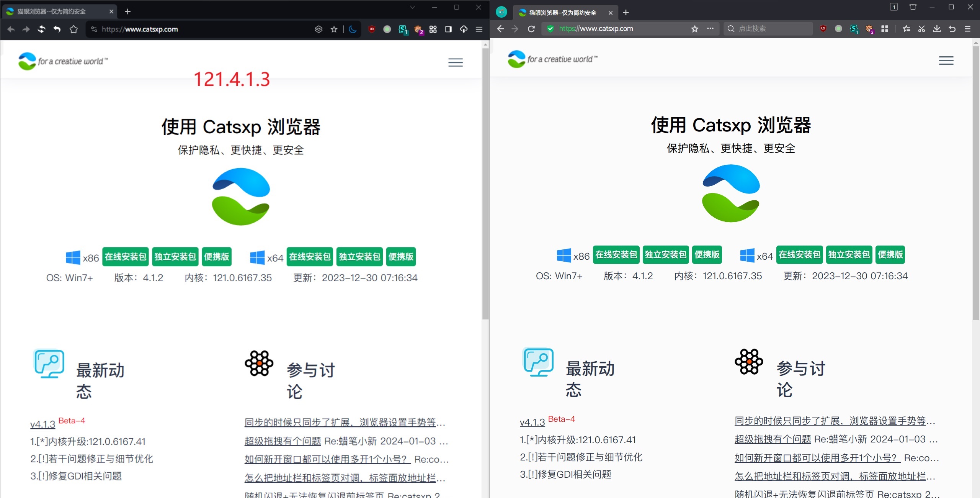
Task: Open v4.1.3 link on left page
Action: pyautogui.click(x=43, y=424)
